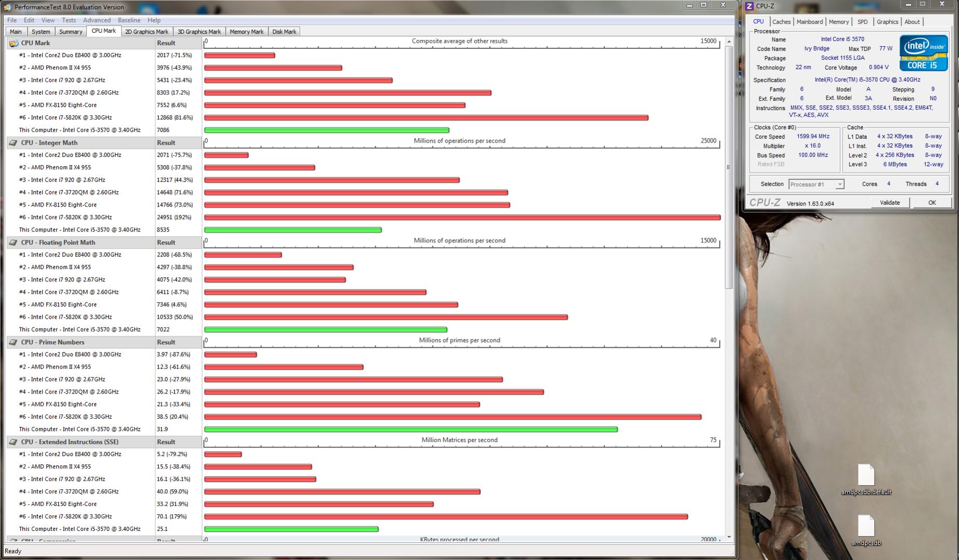Screen dimensions: 959x560
Task: Click the Integer Math result 24951 (192%)
Action: click(x=174, y=217)
